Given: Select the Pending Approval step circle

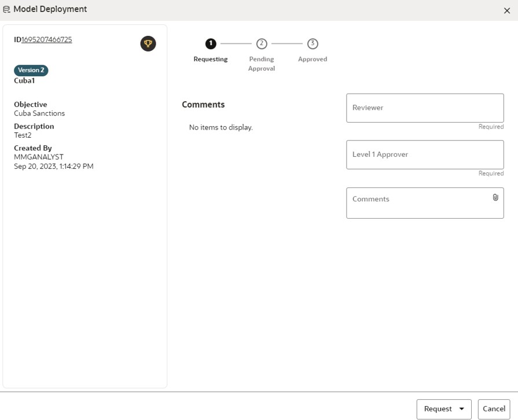Looking at the screenshot, I should click(262, 43).
